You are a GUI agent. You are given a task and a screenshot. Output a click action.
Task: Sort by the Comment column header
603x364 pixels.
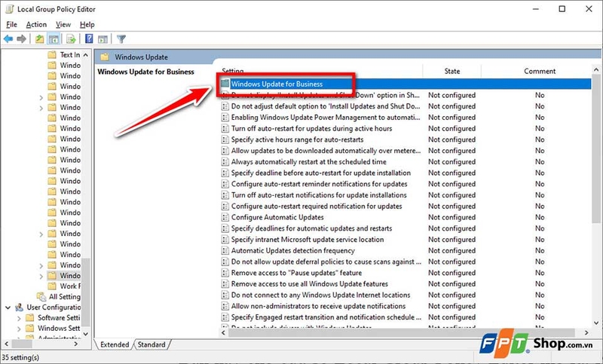tap(539, 71)
